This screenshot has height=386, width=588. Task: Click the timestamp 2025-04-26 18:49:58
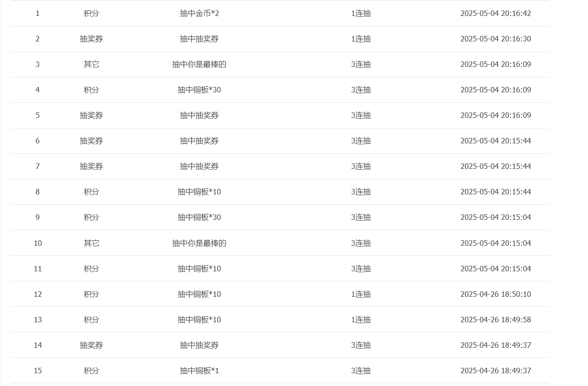(495, 320)
